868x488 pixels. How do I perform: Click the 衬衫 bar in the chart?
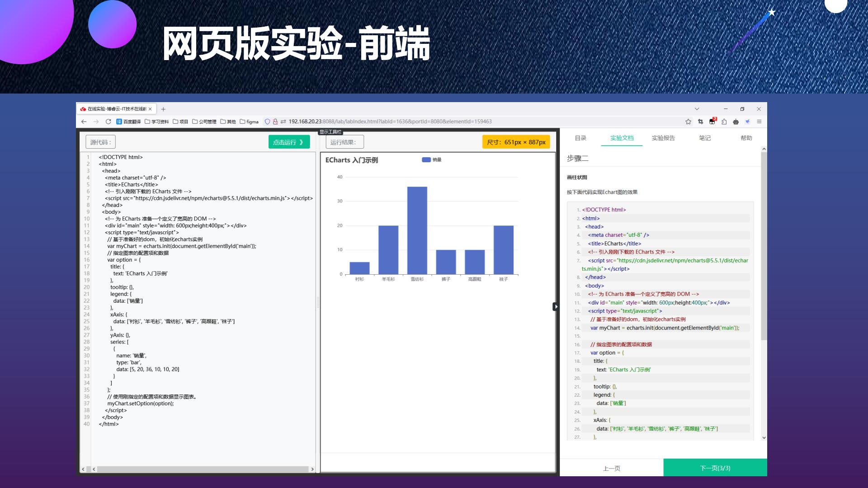[x=359, y=268]
